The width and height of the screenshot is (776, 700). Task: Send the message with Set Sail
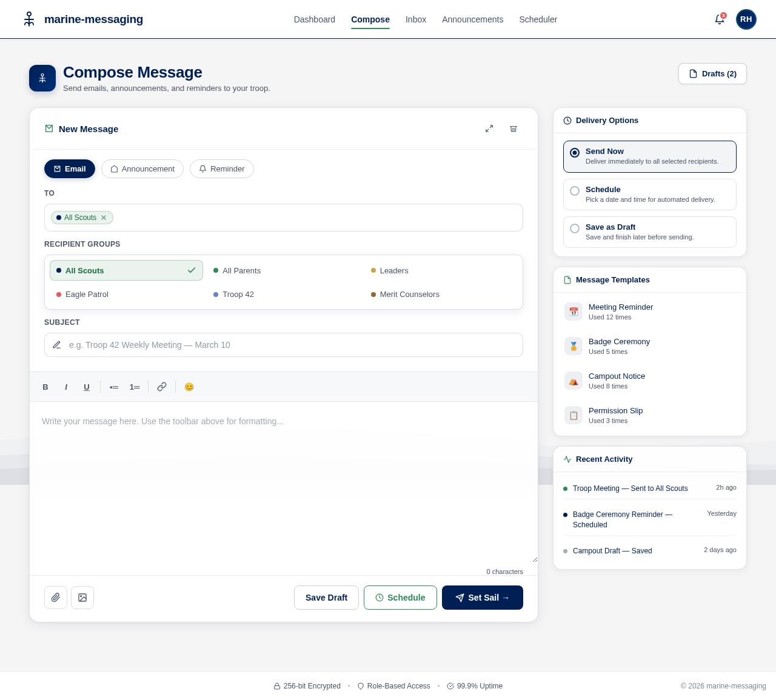(482, 598)
